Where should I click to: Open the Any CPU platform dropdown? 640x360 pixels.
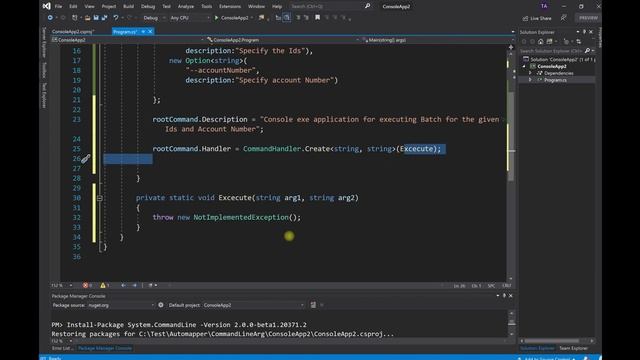189,18
